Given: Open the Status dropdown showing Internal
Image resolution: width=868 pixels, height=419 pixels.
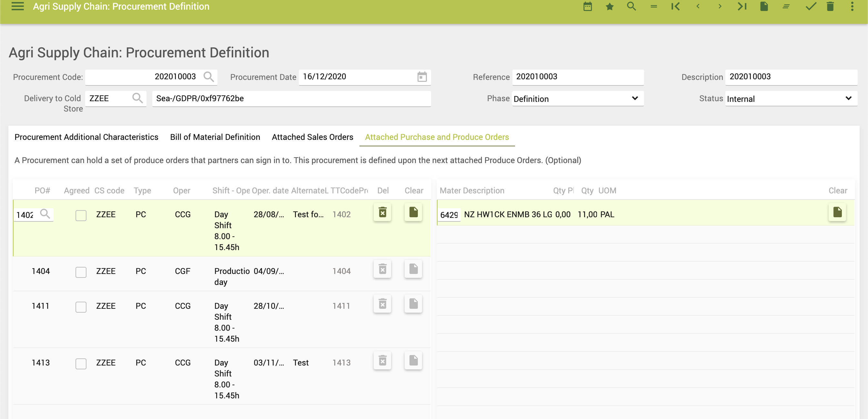Looking at the screenshot, I should (791, 99).
